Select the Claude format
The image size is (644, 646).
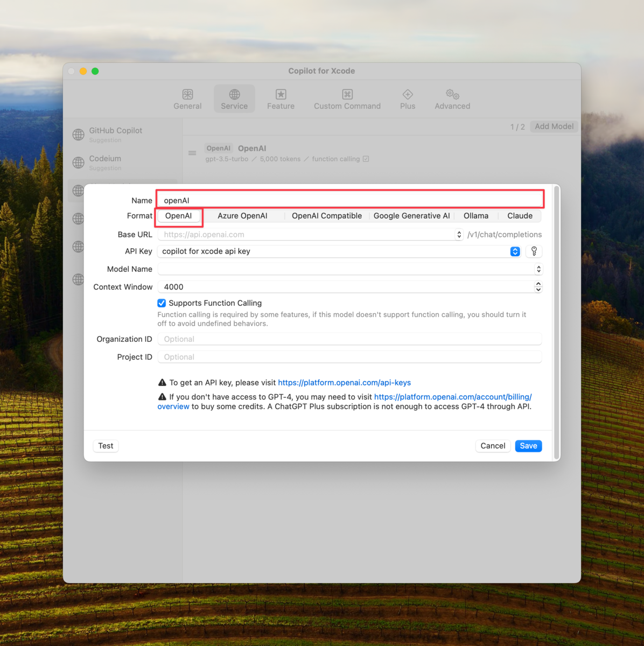click(520, 216)
